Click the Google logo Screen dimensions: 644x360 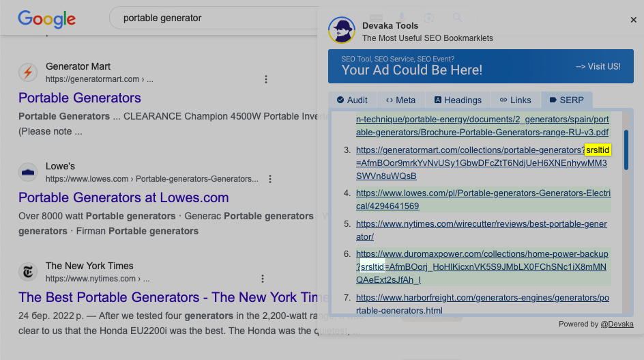(x=47, y=19)
